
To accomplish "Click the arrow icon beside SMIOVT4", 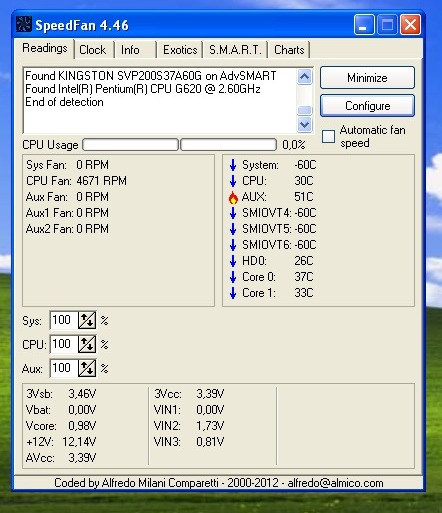I will click(x=233, y=213).
